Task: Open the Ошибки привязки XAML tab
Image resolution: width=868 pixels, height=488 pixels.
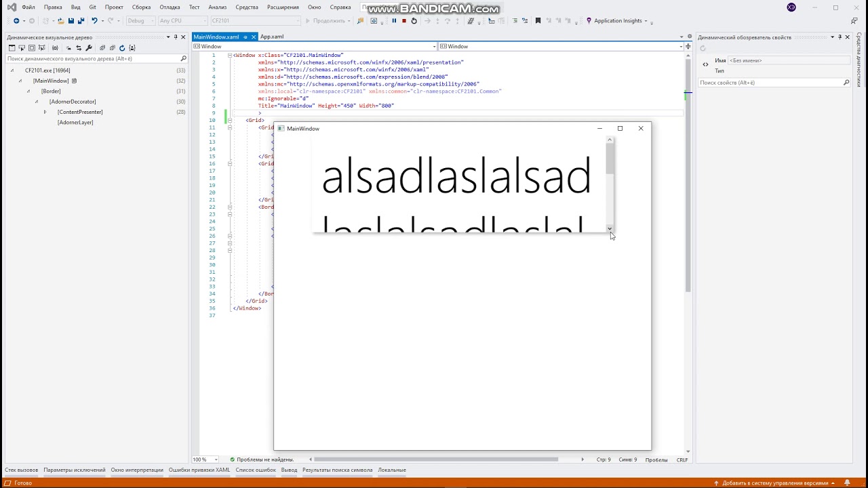Action: [x=199, y=470]
